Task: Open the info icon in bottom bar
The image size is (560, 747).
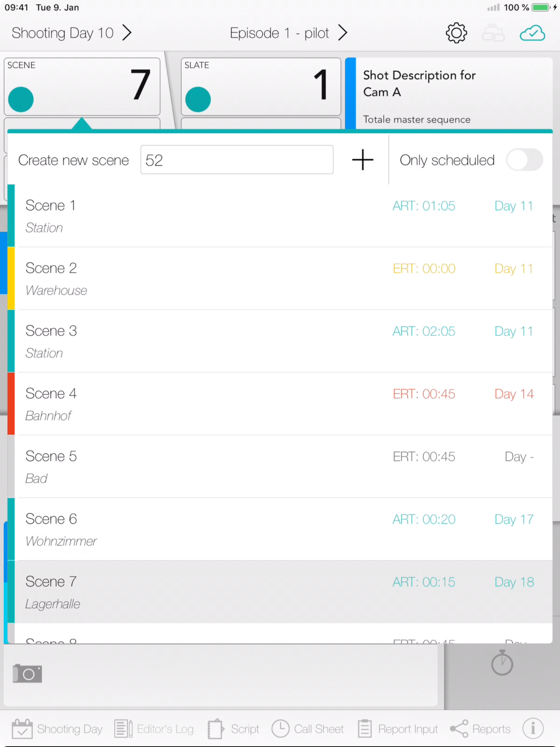Action: [533, 728]
